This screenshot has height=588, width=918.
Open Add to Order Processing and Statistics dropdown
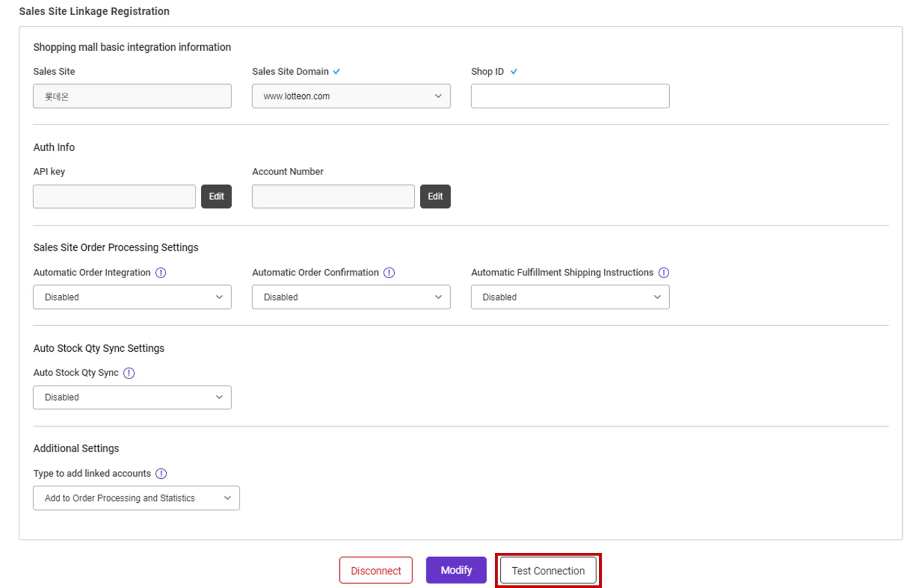(136, 498)
